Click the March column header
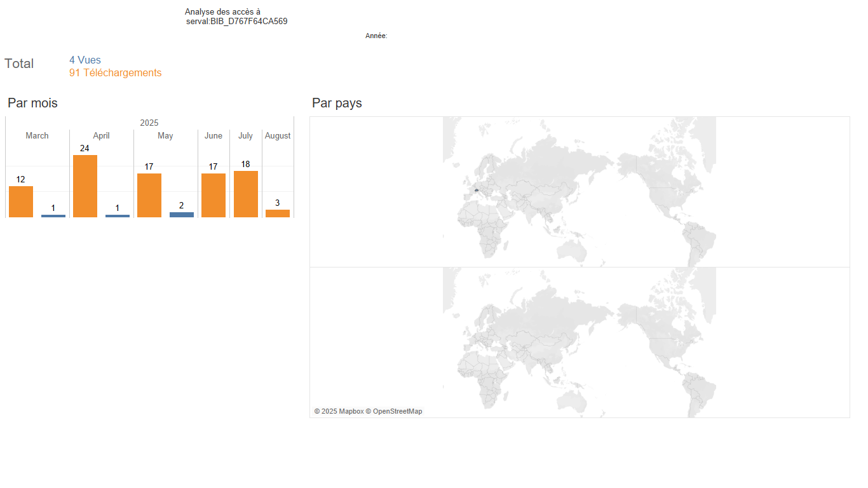Image resolution: width=868 pixels, height=488 pixels. (x=37, y=135)
